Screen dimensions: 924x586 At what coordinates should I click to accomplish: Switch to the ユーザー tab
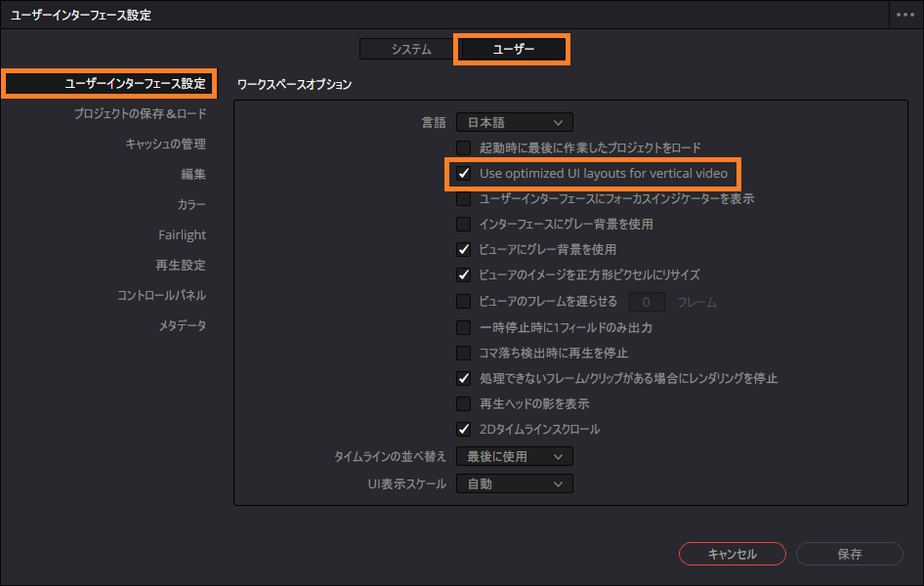[x=513, y=50]
